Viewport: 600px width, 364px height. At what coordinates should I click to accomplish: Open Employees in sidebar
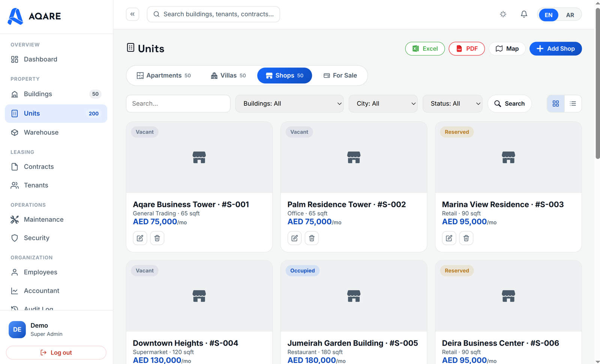56,272
